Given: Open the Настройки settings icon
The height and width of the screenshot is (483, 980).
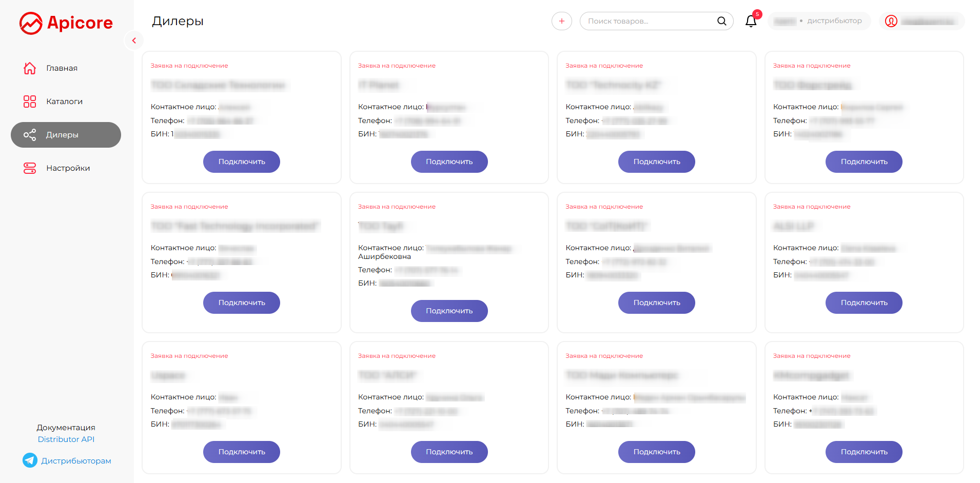Looking at the screenshot, I should pos(30,168).
